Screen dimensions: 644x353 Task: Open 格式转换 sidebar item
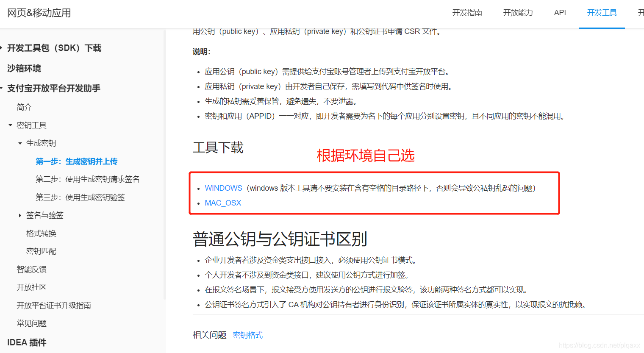click(x=41, y=233)
